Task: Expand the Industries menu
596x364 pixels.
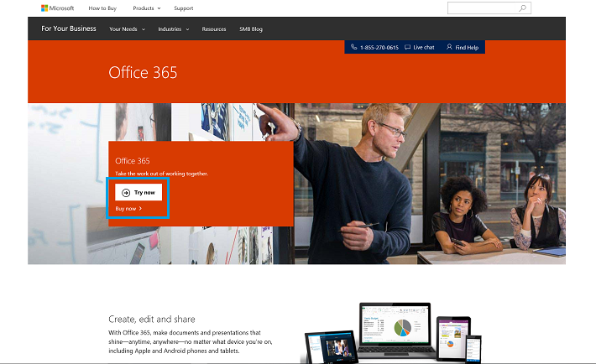Action: (x=173, y=29)
